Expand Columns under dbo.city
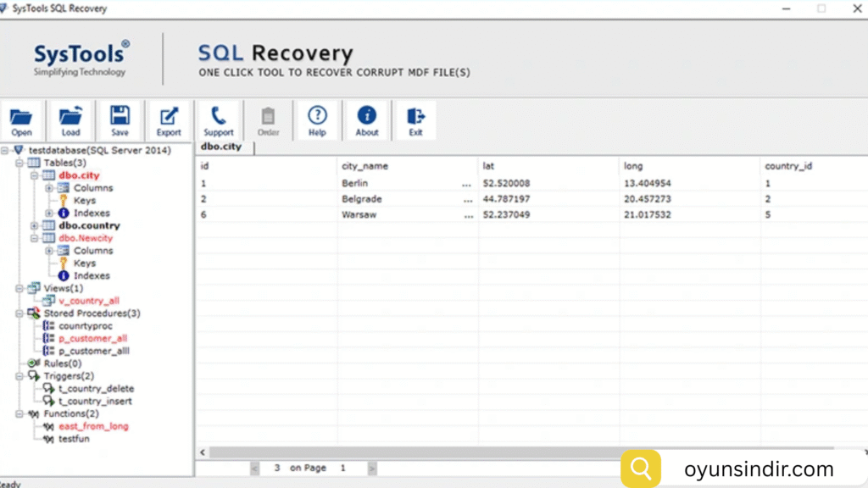This screenshot has height=488, width=868. click(49, 188)
